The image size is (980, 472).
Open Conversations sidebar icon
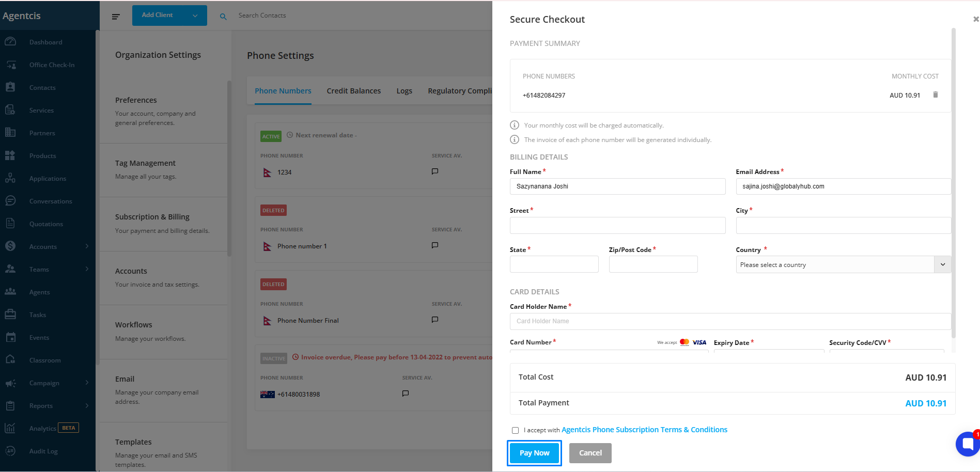(10, 201)
